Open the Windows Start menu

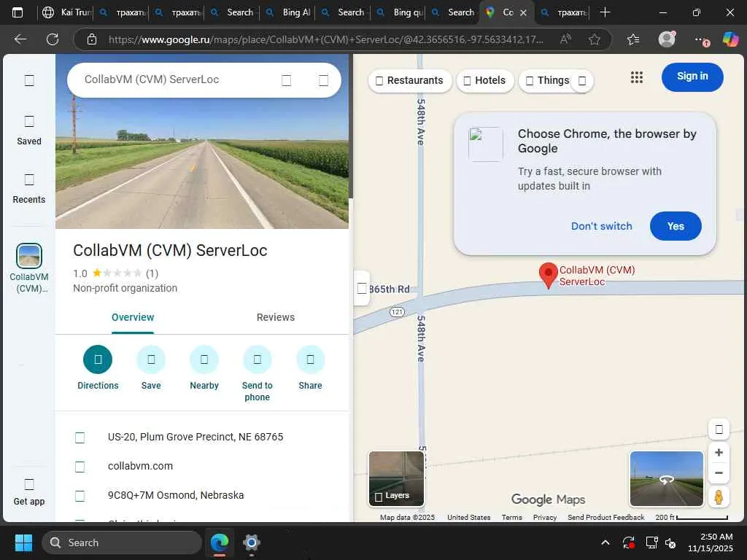(23, 542)
